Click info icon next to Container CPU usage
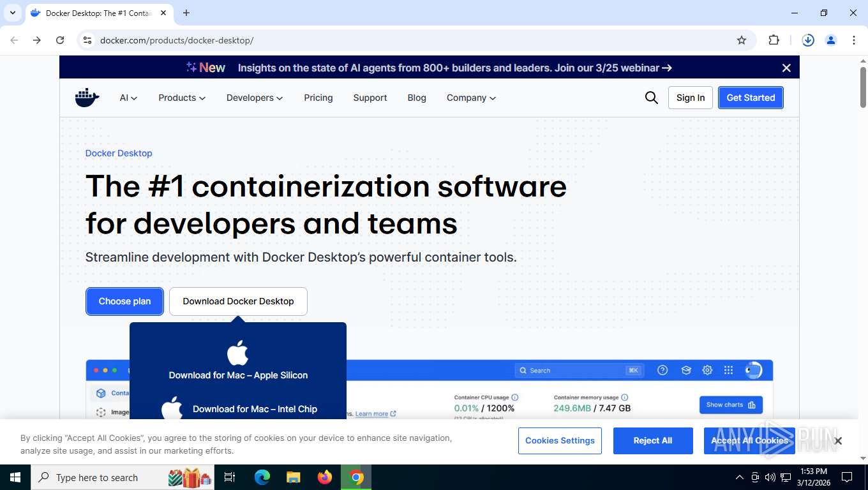 point(515,397)
